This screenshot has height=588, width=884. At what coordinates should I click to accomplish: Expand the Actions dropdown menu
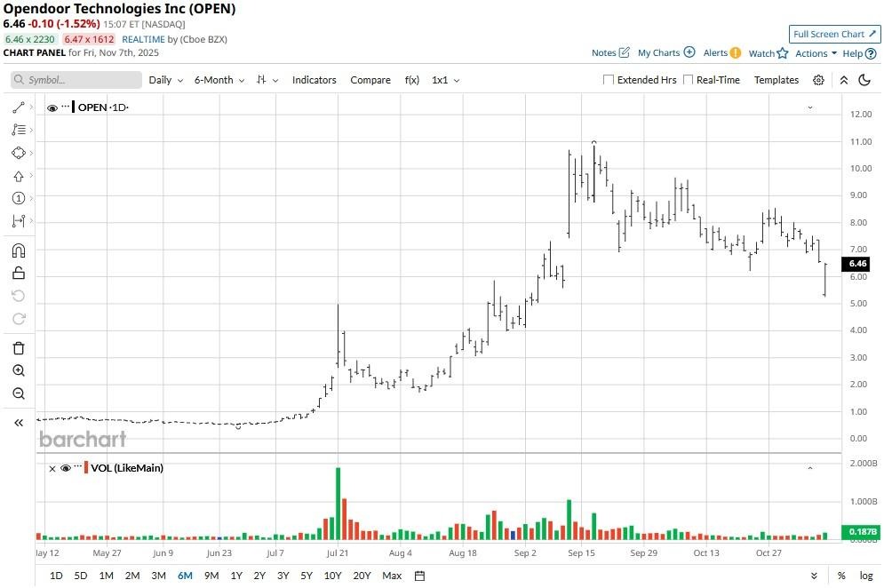[816, 53]
